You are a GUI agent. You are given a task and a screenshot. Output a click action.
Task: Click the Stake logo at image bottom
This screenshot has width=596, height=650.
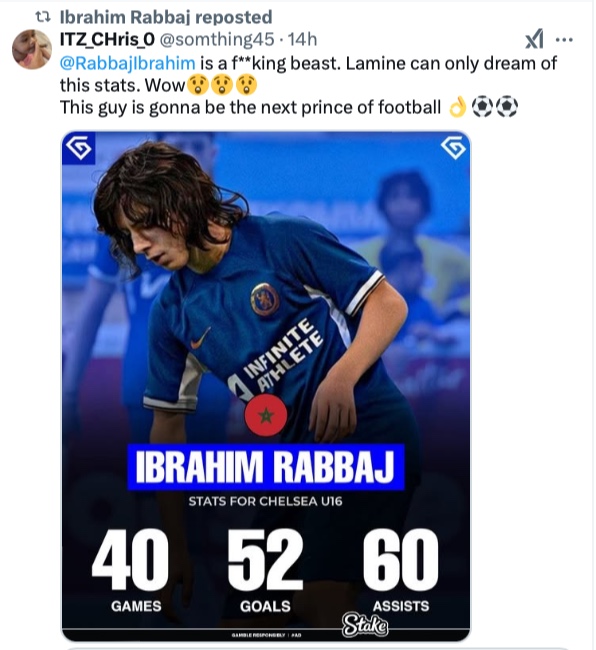coord(364,625)
